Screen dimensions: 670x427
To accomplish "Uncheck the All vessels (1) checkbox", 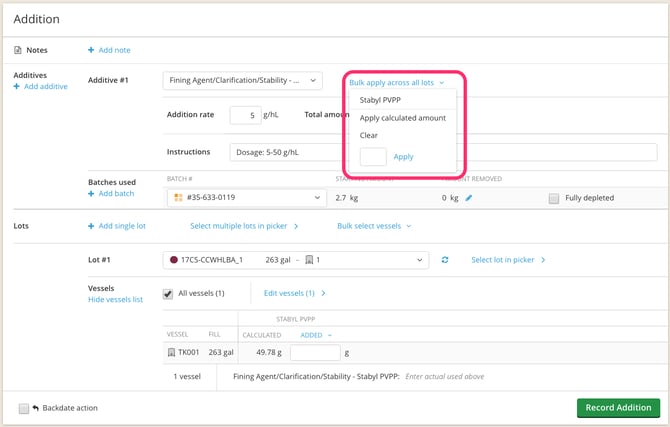I will 168,294.
